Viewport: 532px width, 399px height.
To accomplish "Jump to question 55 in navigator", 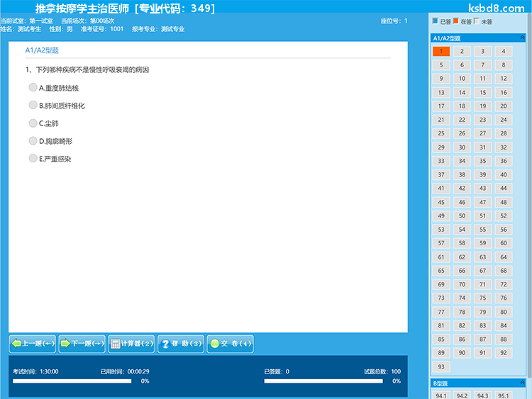I will [482, 230].
